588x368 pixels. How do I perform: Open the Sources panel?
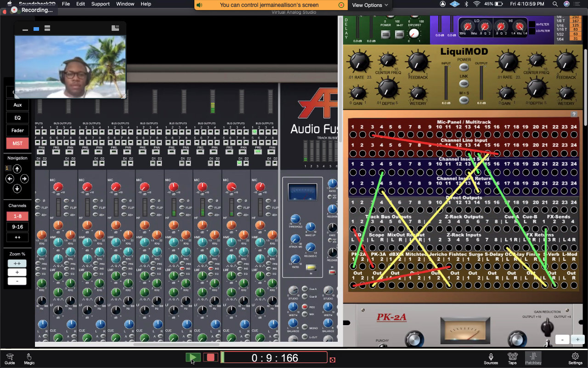coord(491,358)
